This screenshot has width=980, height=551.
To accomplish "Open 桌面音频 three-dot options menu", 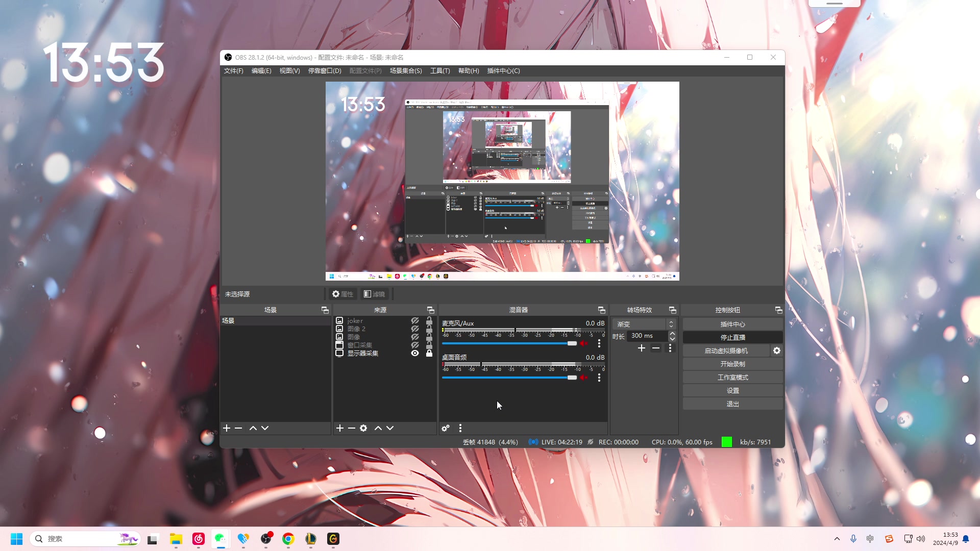I will (599, 378).
